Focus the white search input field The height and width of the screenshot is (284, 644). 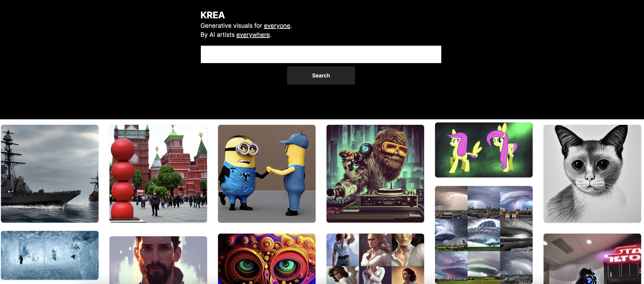321,54
